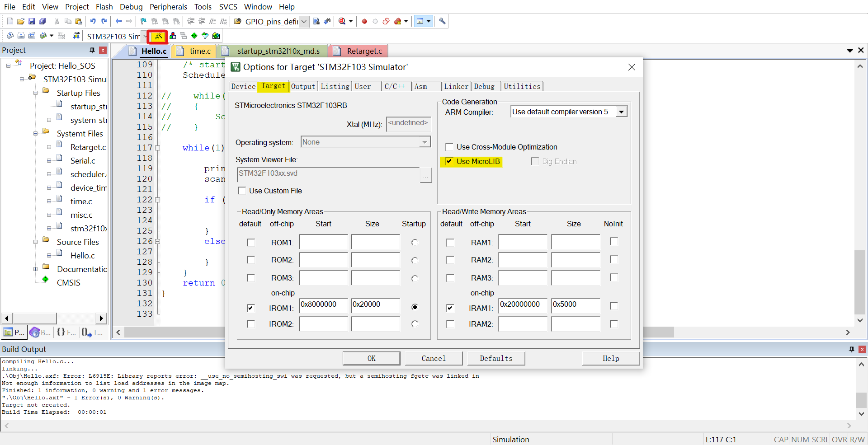Switch to the time.c editor tab
This screenshot has width=868, height=445.
tap(195, 51)
